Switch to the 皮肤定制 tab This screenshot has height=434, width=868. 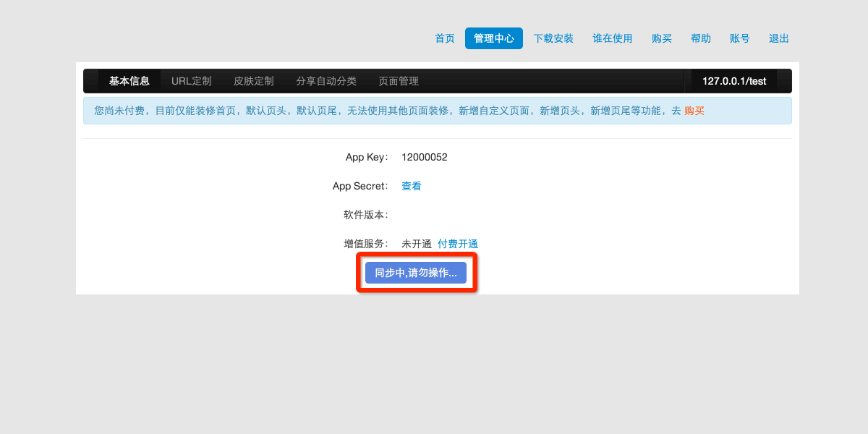(x=254, y=81)
